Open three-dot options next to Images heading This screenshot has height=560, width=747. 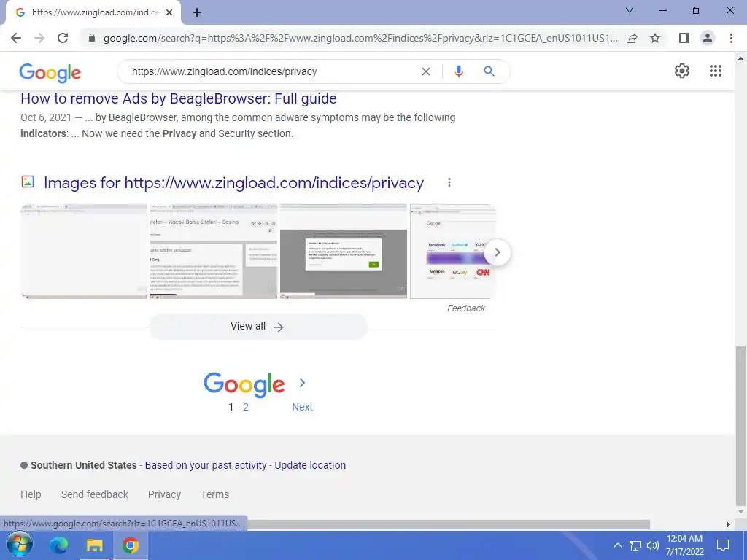click(x=449, y=182)
